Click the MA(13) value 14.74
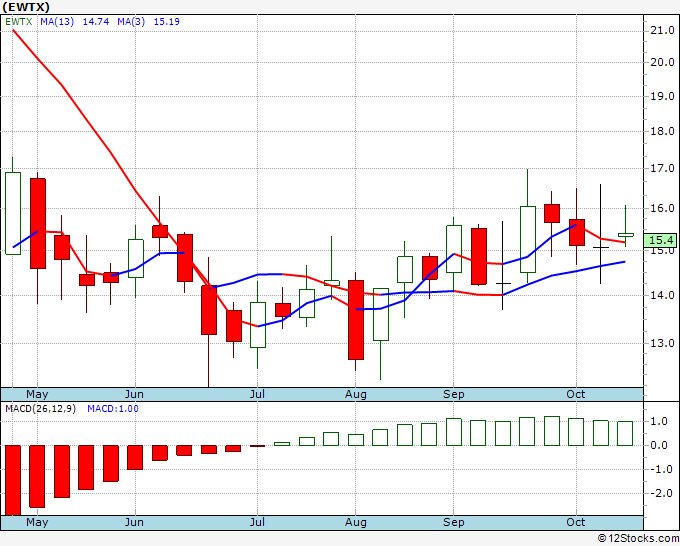This screenshot has height=546, width=680. coord(96,22)
